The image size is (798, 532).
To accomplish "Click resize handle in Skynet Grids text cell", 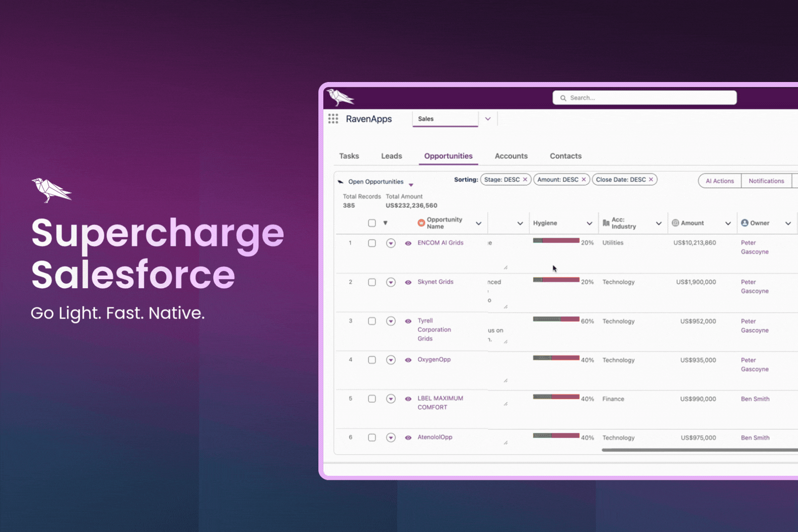I will click(506, 307).
